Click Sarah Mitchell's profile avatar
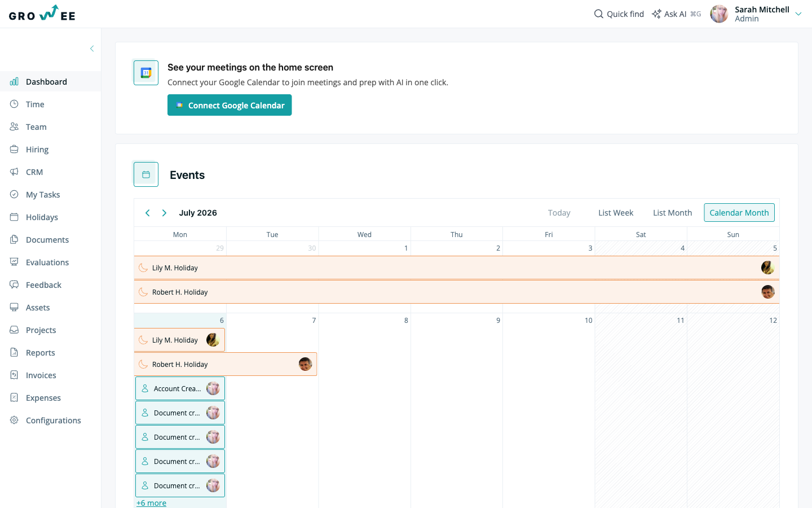Screen dimensions: 812x508 click(x=719, y=14)
